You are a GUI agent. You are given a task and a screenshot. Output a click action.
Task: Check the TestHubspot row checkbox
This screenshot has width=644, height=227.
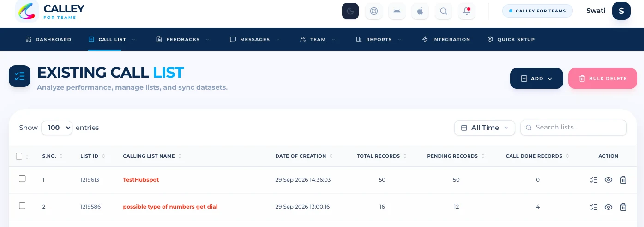[x=22, y=178]
